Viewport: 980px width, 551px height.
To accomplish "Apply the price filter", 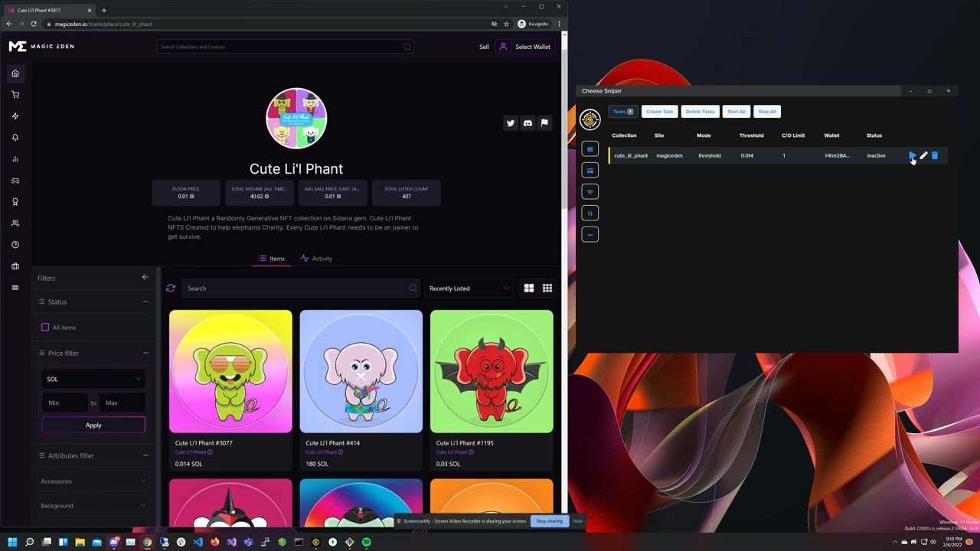I will [93, 425].
